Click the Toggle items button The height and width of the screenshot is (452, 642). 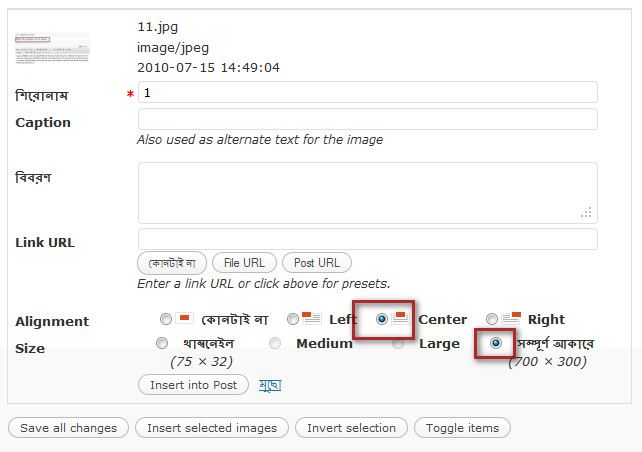(x=462, y=428)
